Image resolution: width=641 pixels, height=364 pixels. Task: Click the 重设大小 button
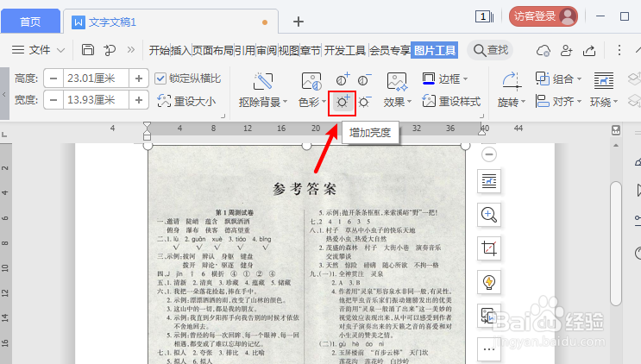click(x=186, y=101)
